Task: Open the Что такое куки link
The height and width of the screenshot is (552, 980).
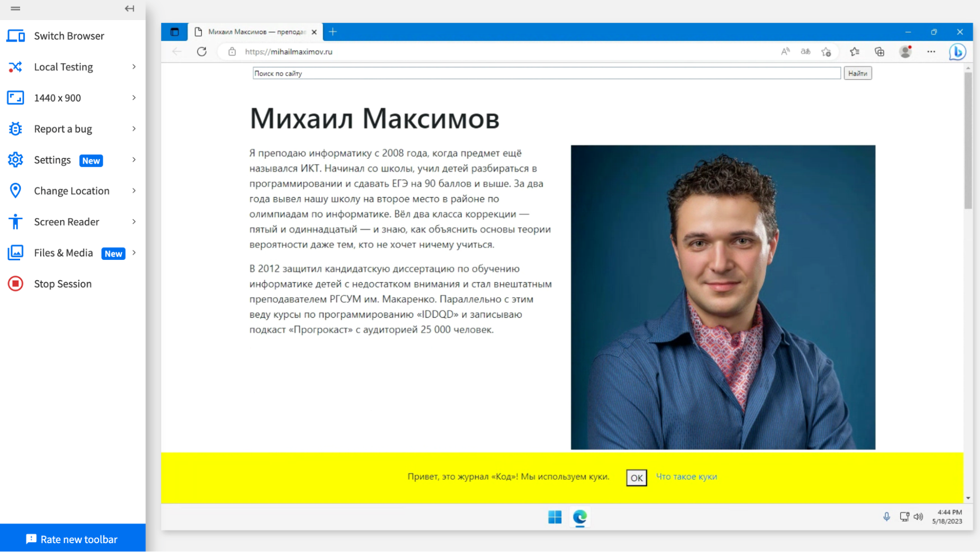Action: pyautogui.click(x=686, y=477)
